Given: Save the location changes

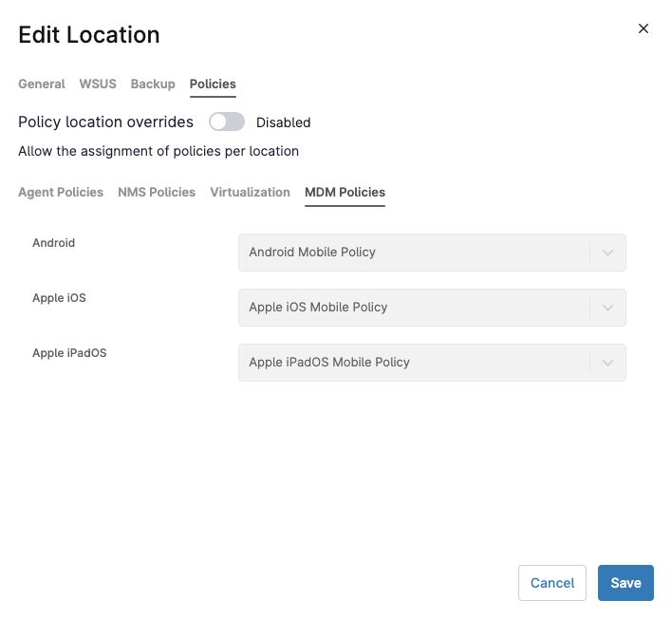Looking at the screenshot, I should [x=625, y=583].
